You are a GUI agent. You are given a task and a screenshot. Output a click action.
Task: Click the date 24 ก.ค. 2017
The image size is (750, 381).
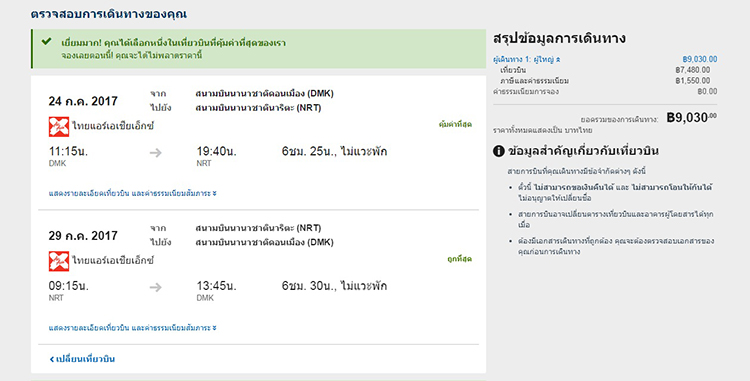pos(83,101)
